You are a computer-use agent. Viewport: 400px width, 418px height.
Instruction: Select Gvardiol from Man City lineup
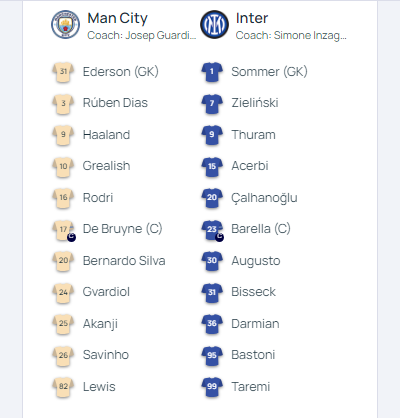click(x=106, y=292)
